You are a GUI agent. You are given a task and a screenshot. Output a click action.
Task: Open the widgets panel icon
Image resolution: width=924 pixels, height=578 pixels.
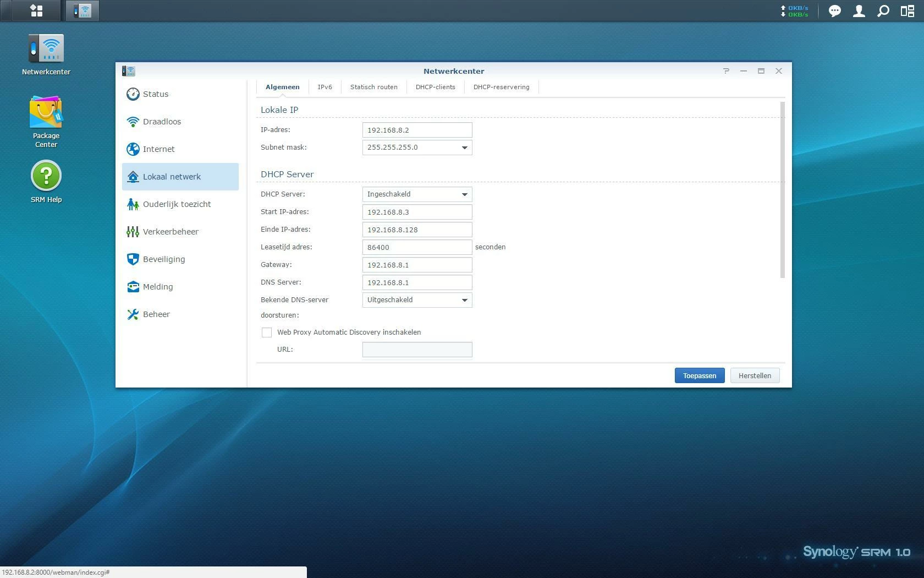[907, 11]
